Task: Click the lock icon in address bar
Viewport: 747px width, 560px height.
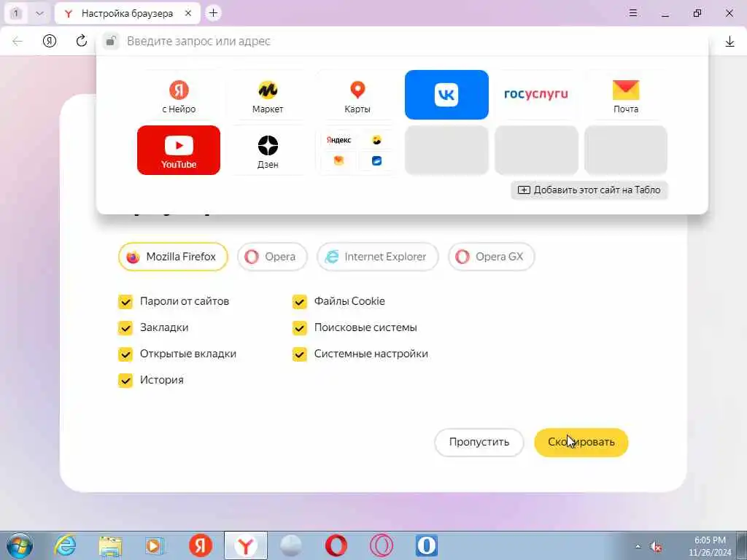Action: pos(111,41)
